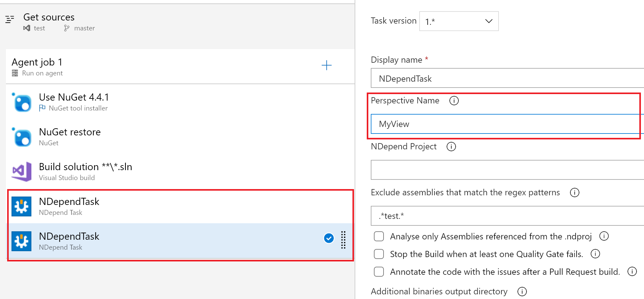Select the first NDependTask title
This screenshot has width=644, height=299.
69,202
